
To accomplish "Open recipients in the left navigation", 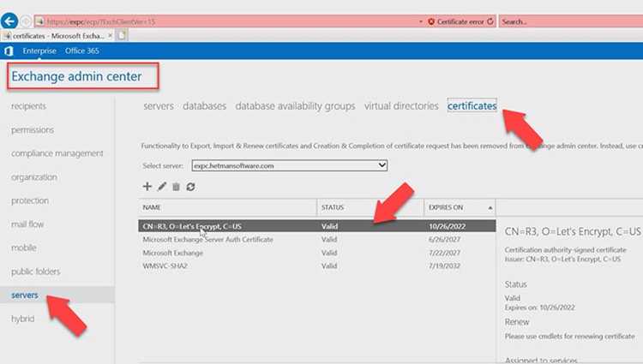I will tap(28, 106).
